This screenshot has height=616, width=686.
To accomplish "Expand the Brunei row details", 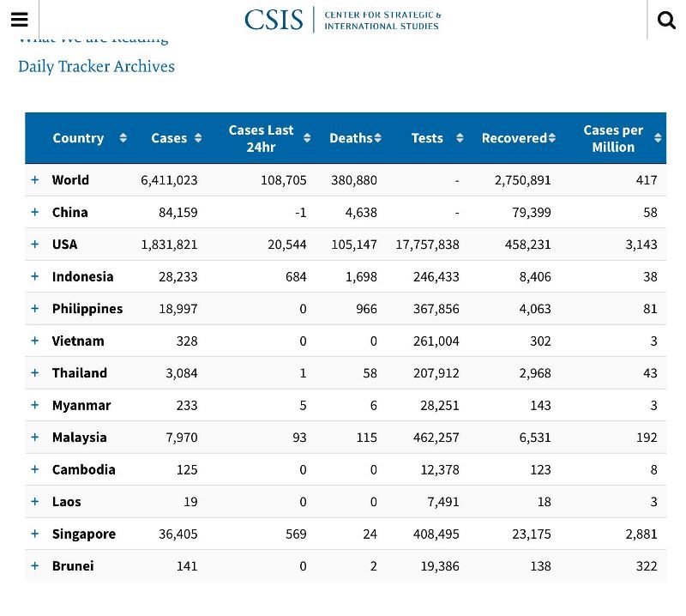I will pyautogui.click(x=35, y=566).
